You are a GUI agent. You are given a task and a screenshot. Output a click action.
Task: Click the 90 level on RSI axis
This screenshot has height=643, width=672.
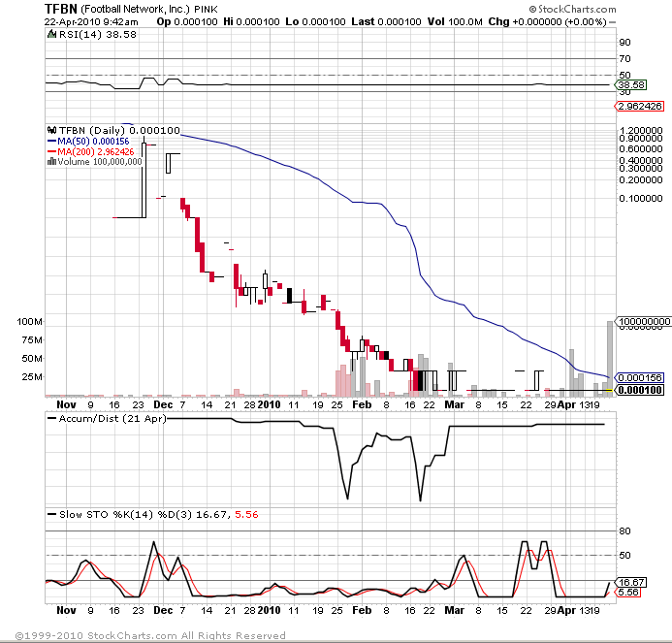point(624,42)
